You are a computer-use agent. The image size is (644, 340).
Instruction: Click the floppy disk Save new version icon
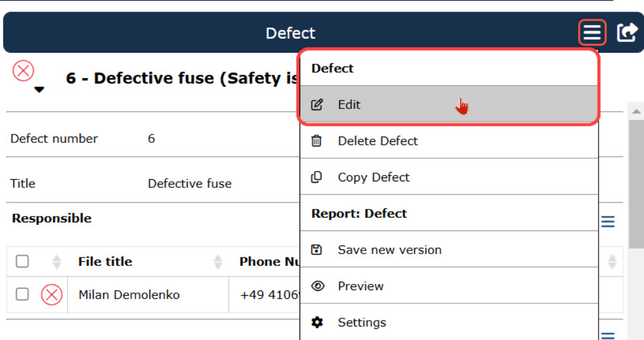coord(317,250)
